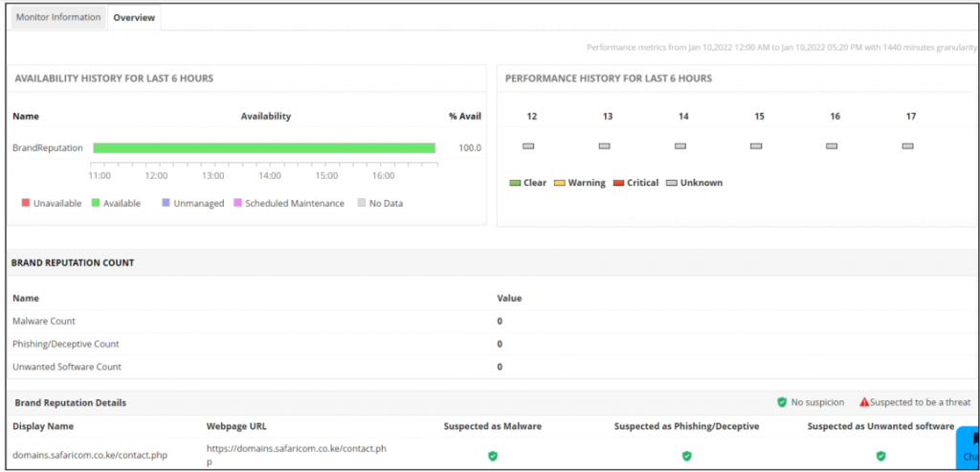Click the Scheduled Maintenance pink legend swatch

pyautogui.click(x=237, y=203)
